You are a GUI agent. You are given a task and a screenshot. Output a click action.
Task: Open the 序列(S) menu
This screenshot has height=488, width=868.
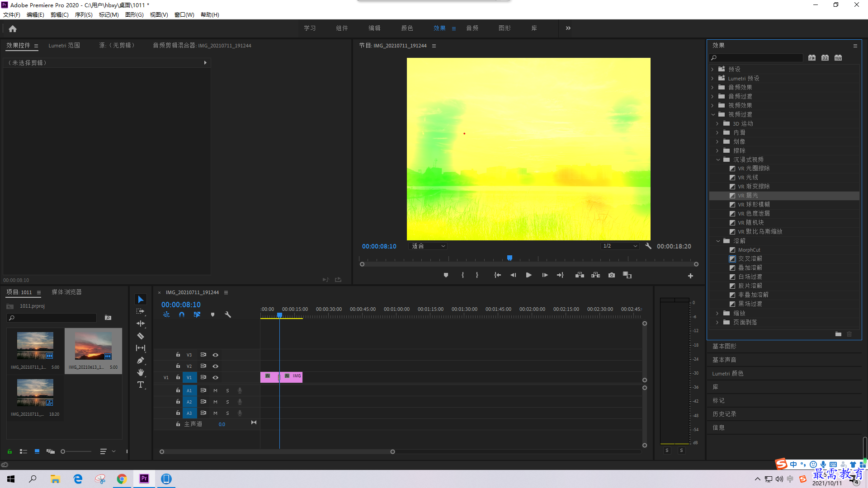click(84, 15)
